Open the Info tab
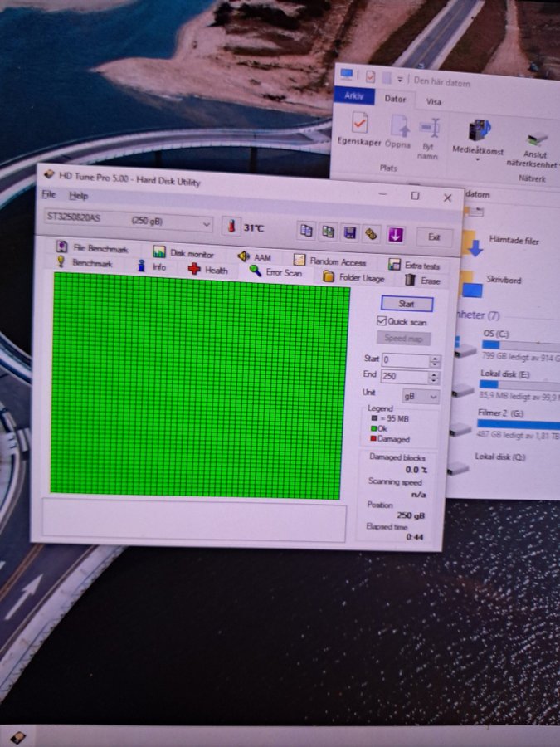560x747 pixels. pos(152,266)
